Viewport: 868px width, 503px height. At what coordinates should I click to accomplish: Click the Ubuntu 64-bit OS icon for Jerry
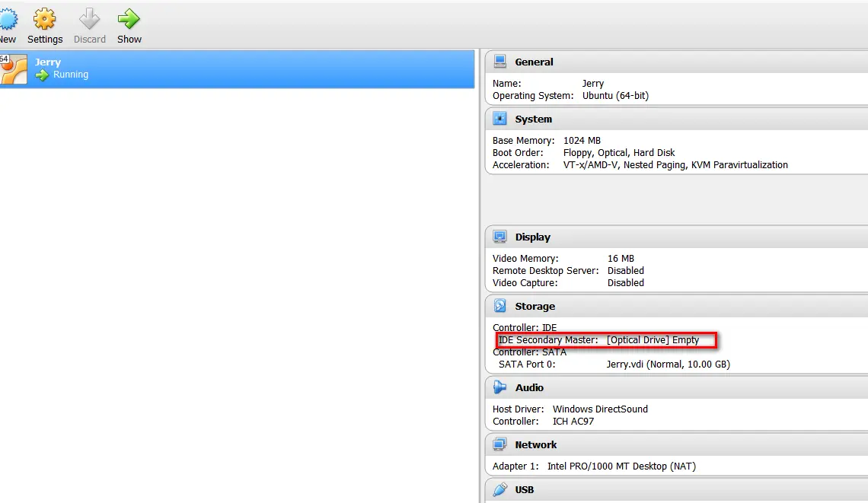tap(13, 68)
